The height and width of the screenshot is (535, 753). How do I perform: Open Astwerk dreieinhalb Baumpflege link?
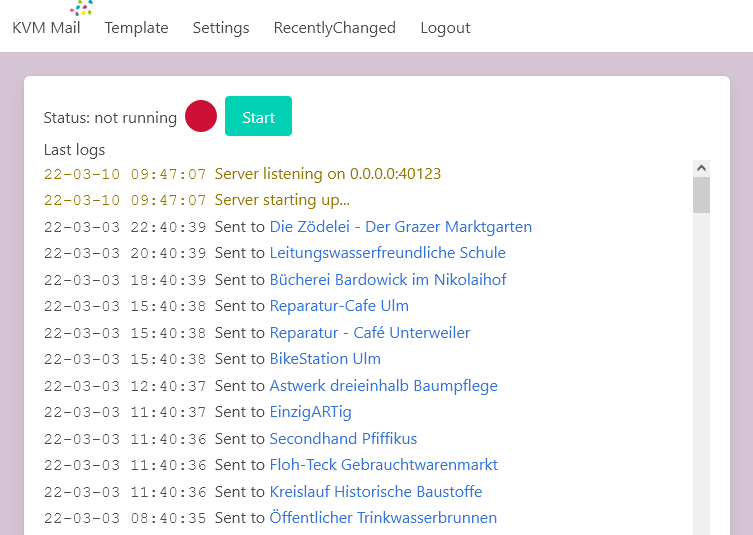(383, 386)
